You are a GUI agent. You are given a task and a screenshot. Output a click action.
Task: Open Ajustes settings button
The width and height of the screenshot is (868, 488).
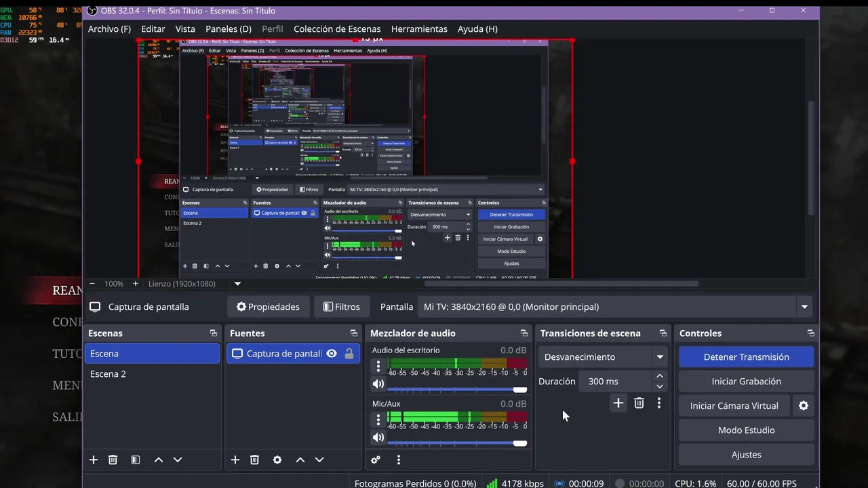pos(746,455)
